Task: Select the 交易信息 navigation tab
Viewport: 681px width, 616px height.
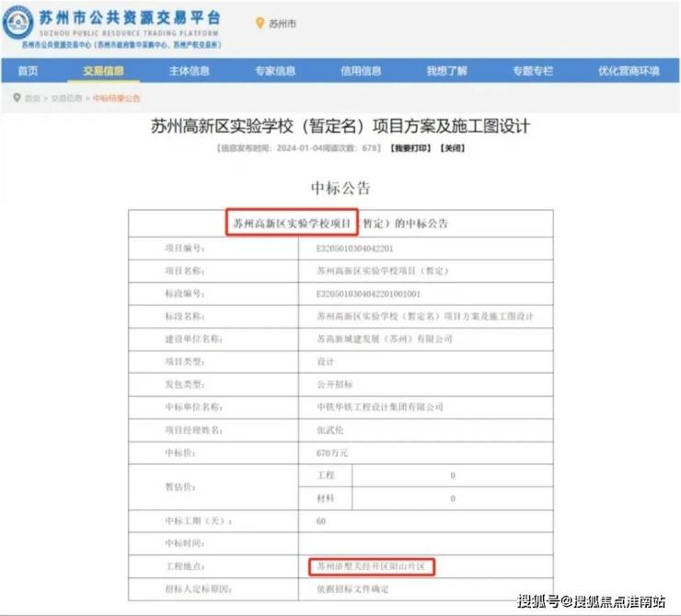Action: click(103, 71)
